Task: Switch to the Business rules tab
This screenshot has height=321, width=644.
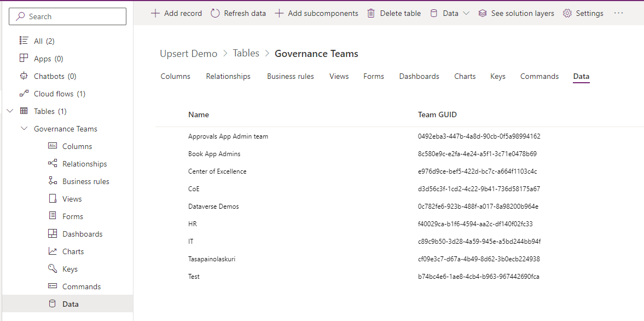Action: tap(290, 77)
